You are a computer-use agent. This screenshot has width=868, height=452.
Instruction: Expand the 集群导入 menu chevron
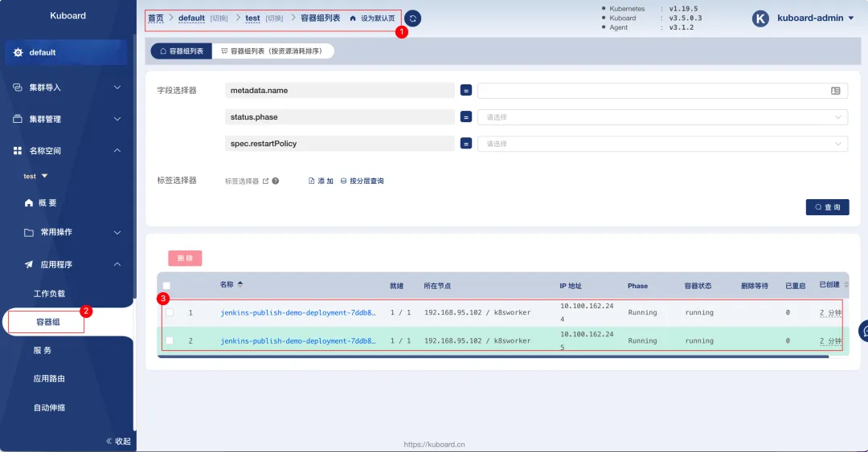coord(117,88)
